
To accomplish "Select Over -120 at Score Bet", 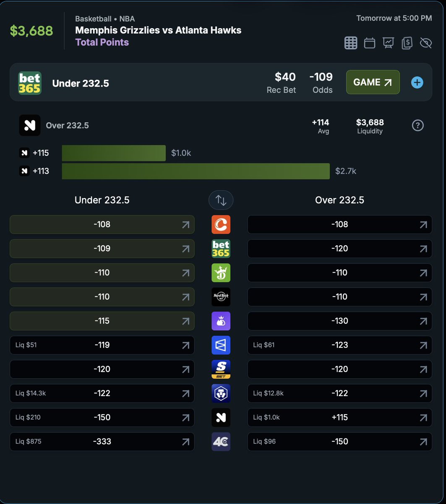I will [340, 370].
